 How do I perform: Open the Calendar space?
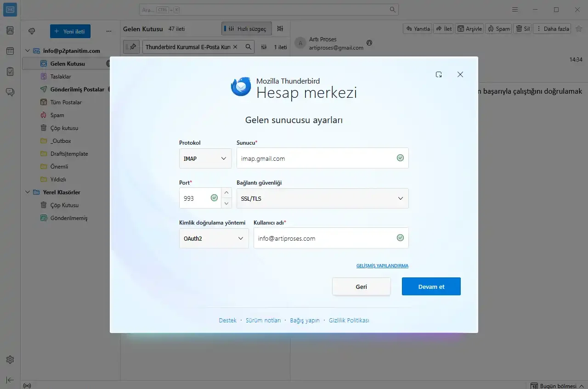point(10,51)
